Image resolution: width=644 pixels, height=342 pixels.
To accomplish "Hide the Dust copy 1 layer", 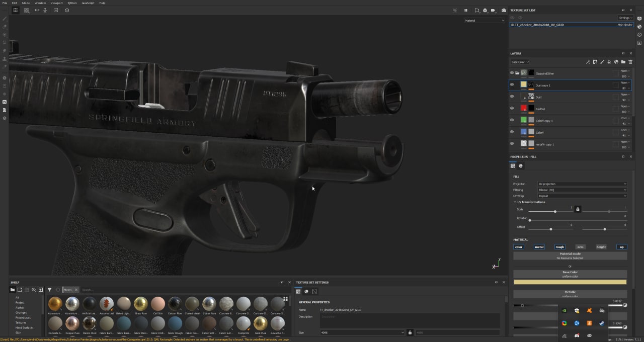I will pyautogui.click(x=512, y=84).
